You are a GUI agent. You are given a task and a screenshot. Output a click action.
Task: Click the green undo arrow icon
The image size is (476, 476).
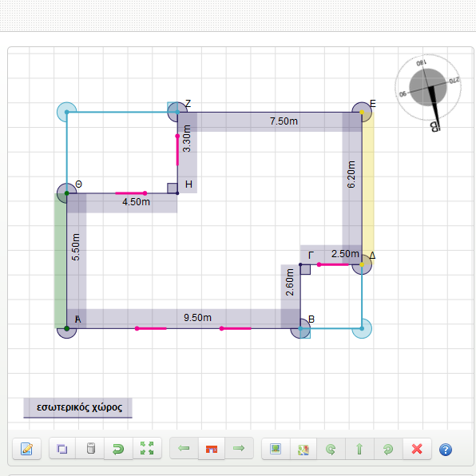(118, 449)
